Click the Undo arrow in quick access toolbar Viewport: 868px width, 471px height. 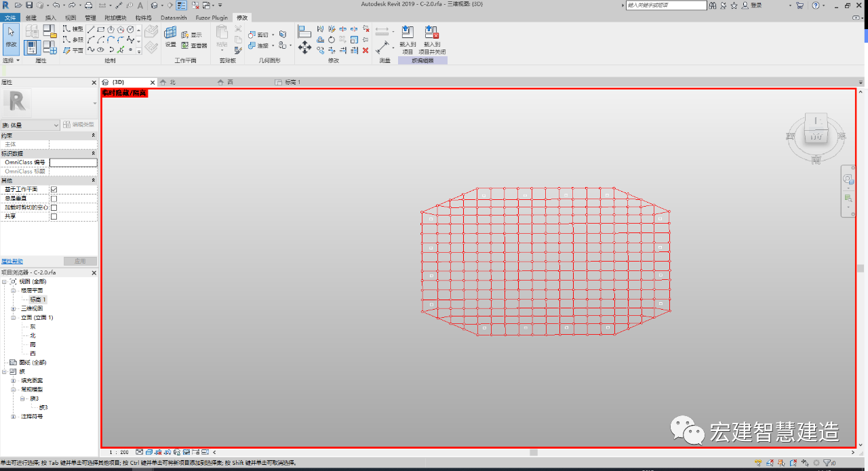(x=56, y=5)
